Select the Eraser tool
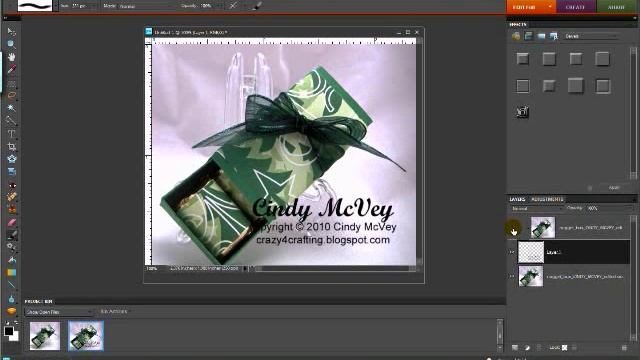The width and height of the screenshot is (640, 360). [11, 223]
